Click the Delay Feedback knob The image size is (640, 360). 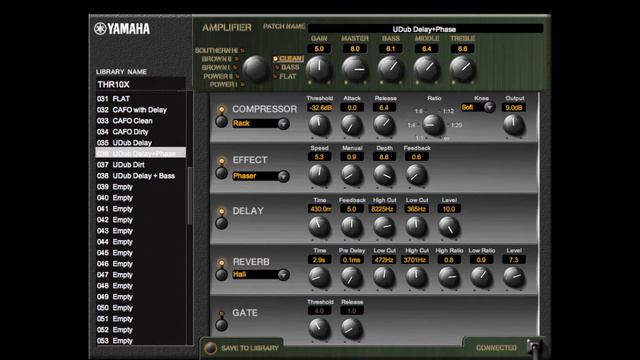tap(351, 227)
